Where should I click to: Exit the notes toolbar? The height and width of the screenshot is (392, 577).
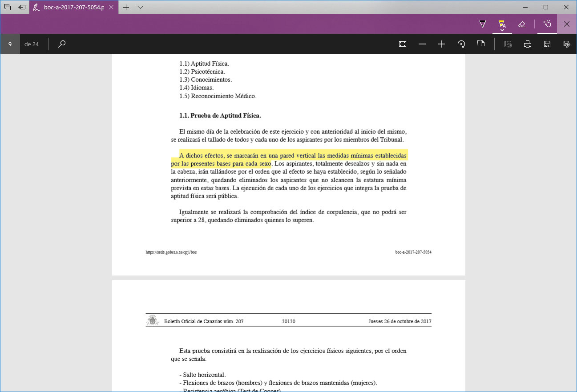(x=566, y=24)
